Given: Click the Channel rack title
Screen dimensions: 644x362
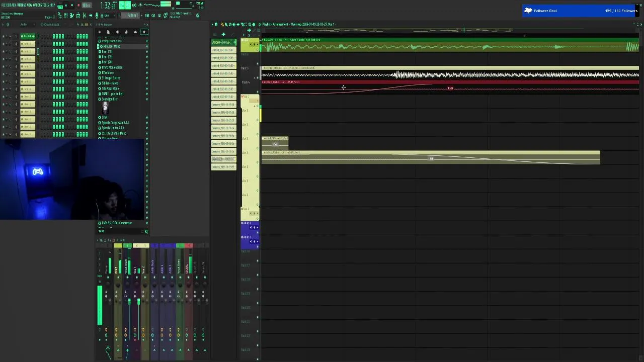Looking at the screenshot, I should pyautogui.click(x=51, y=25).
